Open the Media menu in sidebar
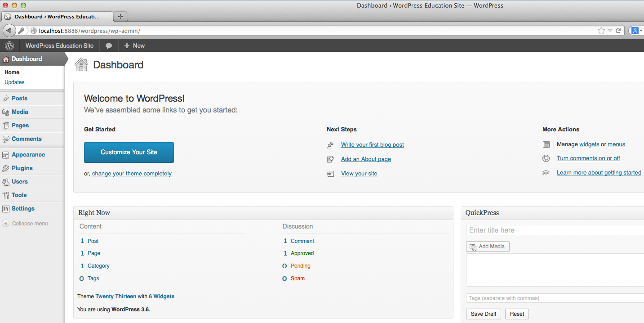 (20, 112)
